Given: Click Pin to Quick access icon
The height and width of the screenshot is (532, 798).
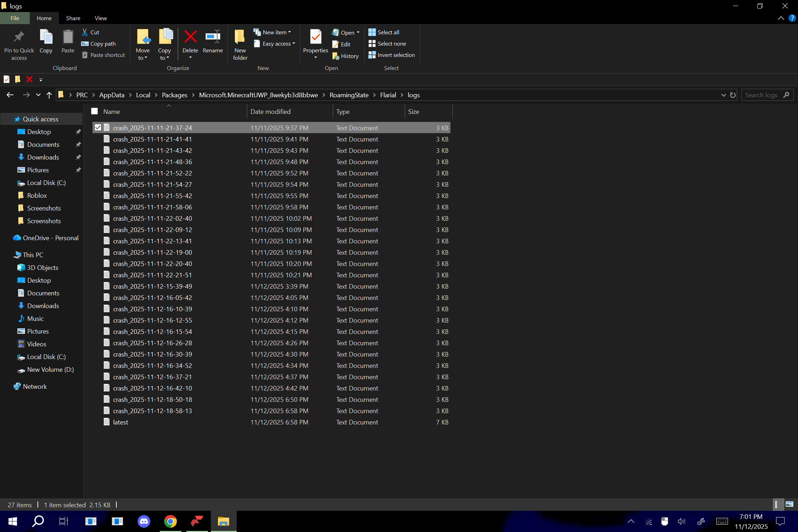Looking at the screenshot, I should click(x=19, y=37).
